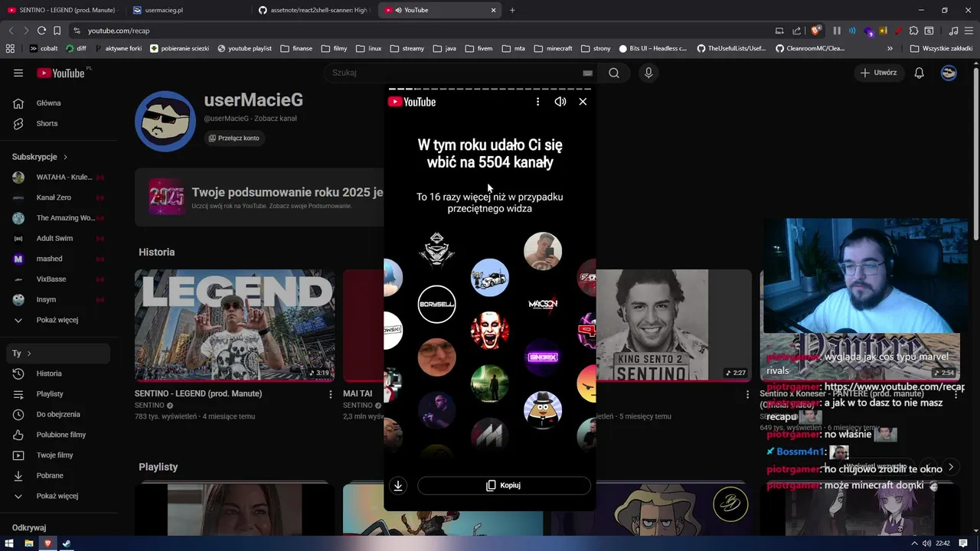Open a new browser tab
The width and height of the screenshot is (980, 551).
pos(512,10)
